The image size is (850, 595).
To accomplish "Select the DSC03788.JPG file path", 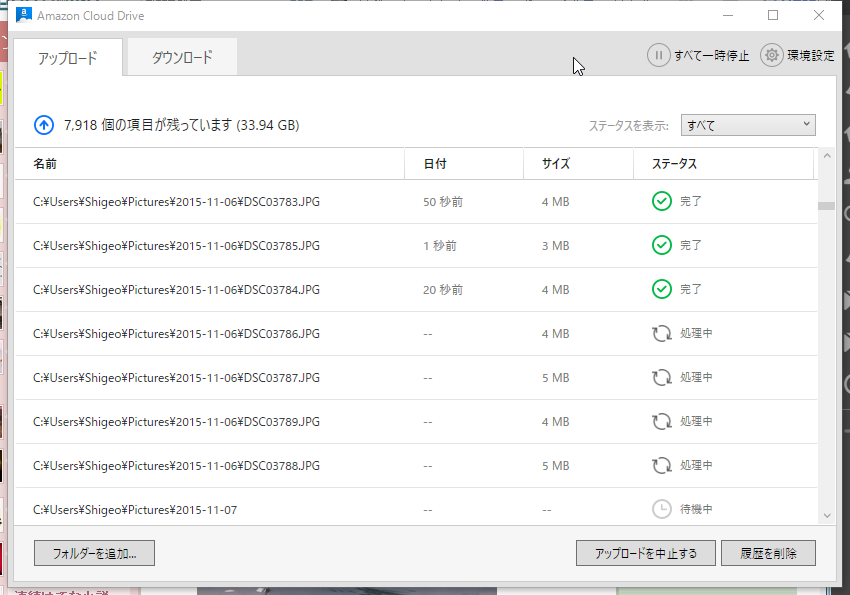I will click(176, 465).
